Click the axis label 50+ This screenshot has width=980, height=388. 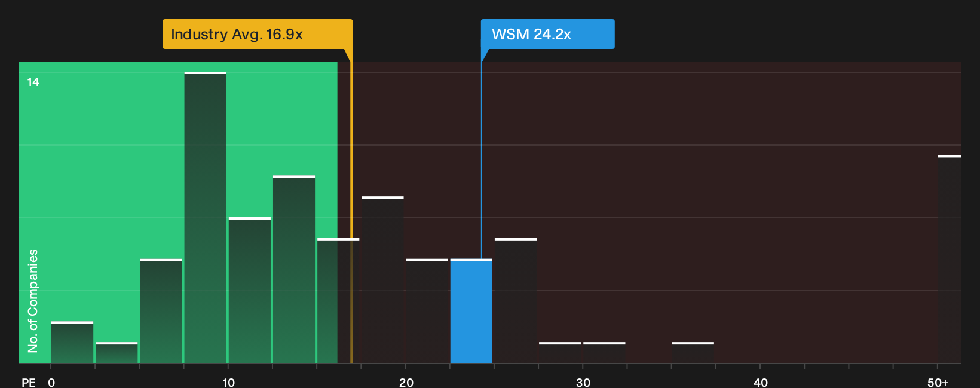pos(938,382)
